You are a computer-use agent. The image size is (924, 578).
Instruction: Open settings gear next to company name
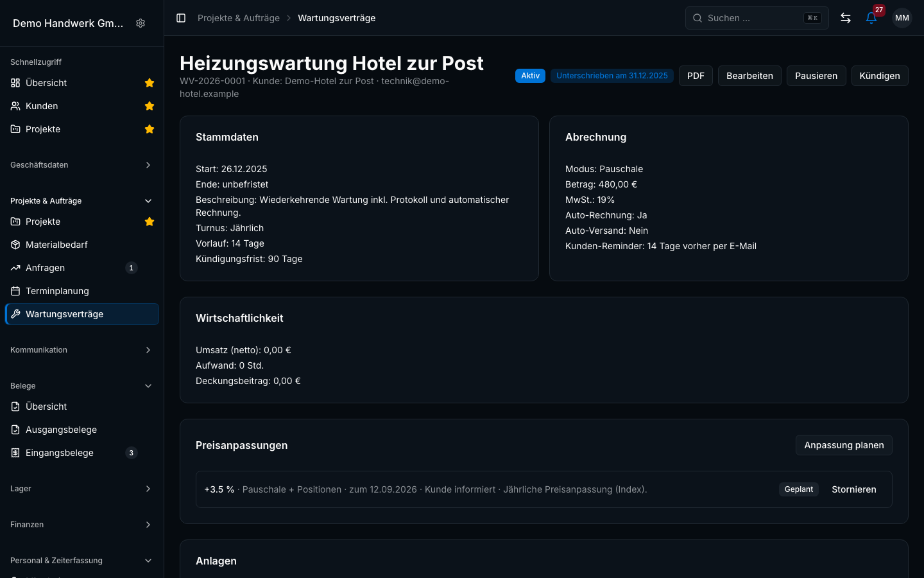coord(141,23)
